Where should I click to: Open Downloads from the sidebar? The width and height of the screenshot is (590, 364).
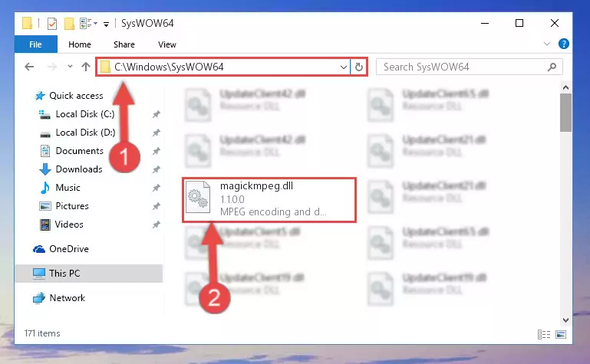[79, 169]
